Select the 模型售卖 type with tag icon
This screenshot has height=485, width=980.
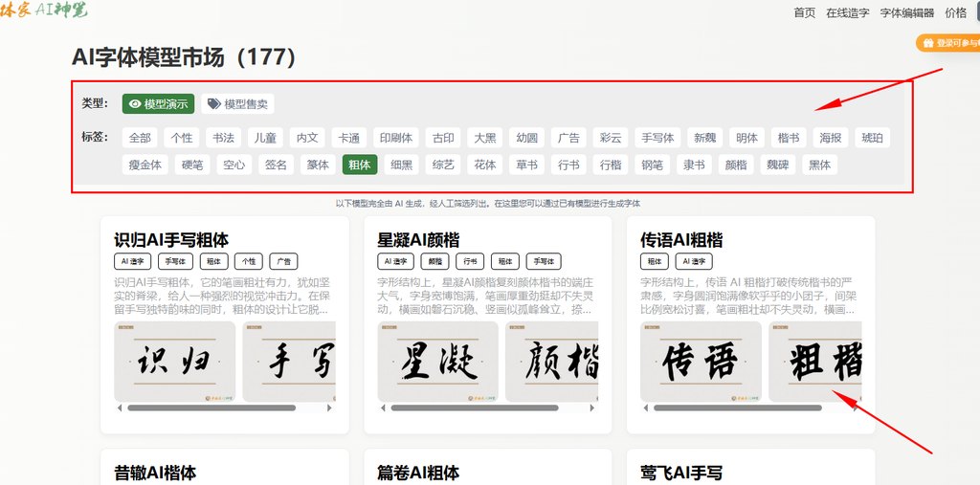[x=238, y=103]
